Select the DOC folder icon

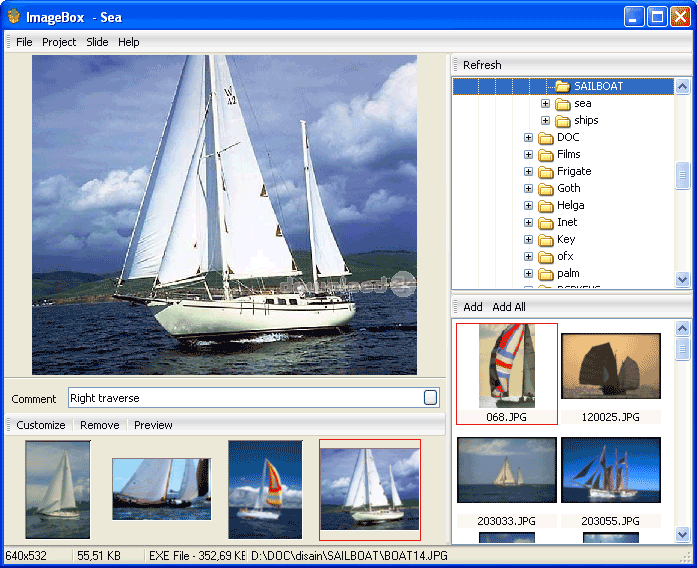point(545,138)
